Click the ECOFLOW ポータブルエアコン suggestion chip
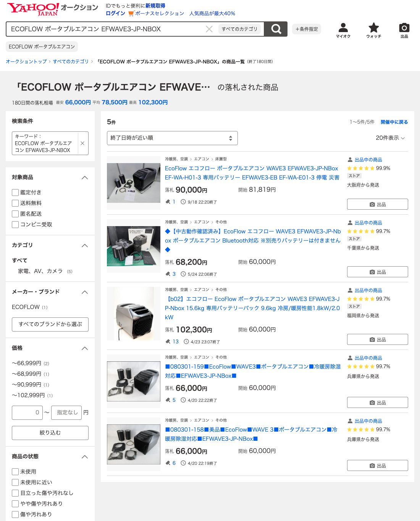The height and width of the screenshot is (521, 420). pos(42,47)
